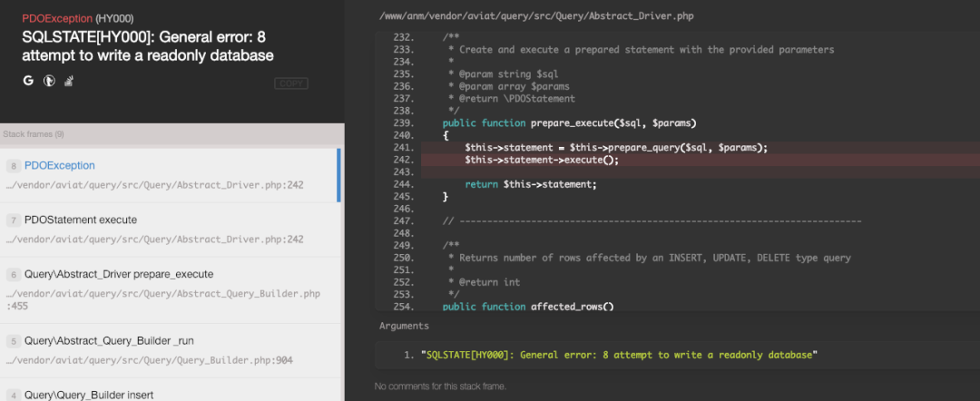Search the error on Stack Overflow icon
980x401 pixels.
[69, 81]
